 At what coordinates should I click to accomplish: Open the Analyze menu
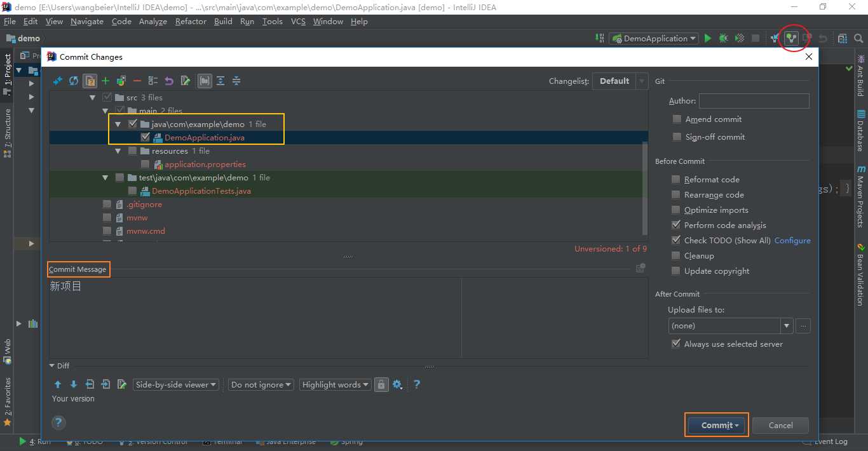pos(153,21)
